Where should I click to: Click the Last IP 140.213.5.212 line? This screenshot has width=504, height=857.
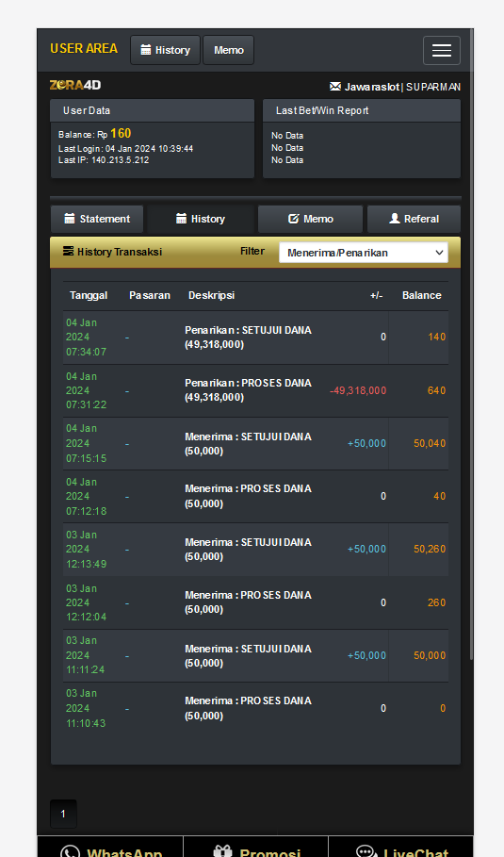tap(104, 160)
